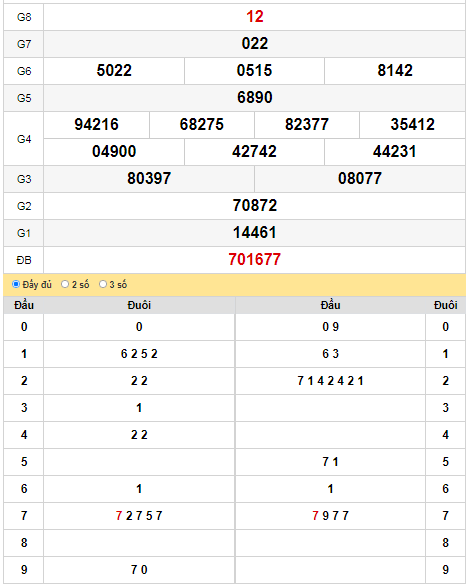Image resolution: width=470 pixels, height=586 pixels.
Task: Select the "3 số" radio option
Action: pyautogui.click(x=103, y=284)
